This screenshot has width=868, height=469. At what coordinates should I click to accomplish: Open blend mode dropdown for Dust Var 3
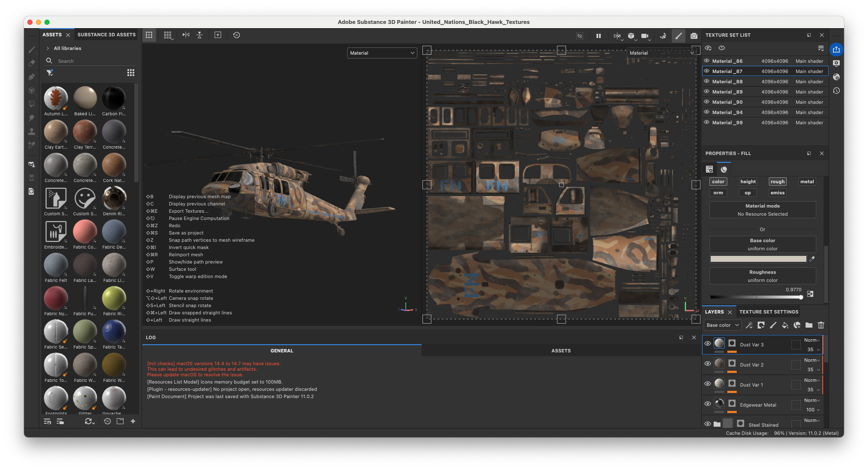pos(812,340)
